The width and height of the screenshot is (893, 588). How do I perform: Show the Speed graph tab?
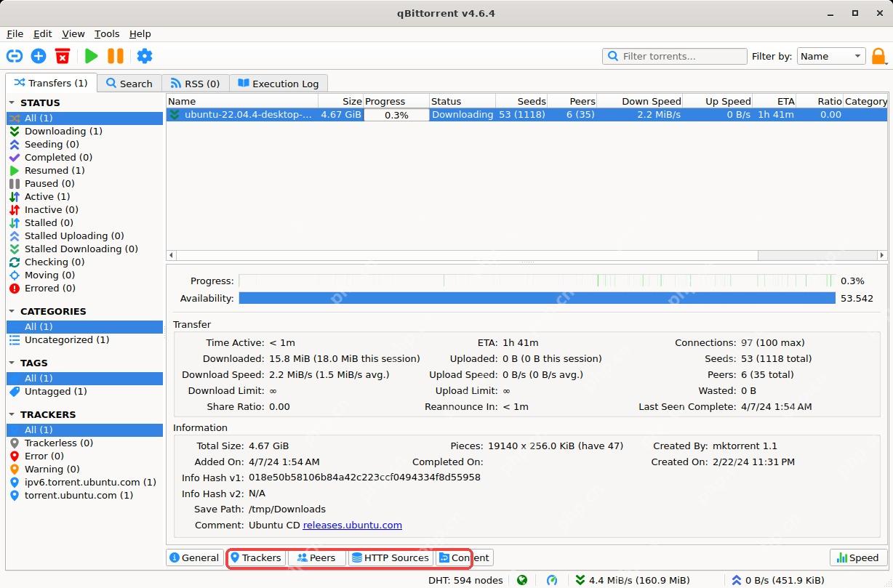tap(858, 557)
